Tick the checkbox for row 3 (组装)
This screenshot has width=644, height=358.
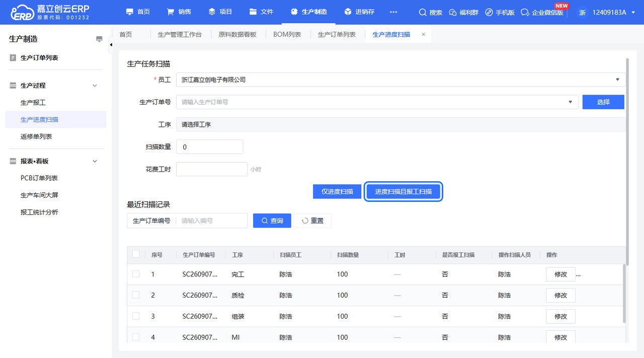pyautogui.click(x=136, y=316)
